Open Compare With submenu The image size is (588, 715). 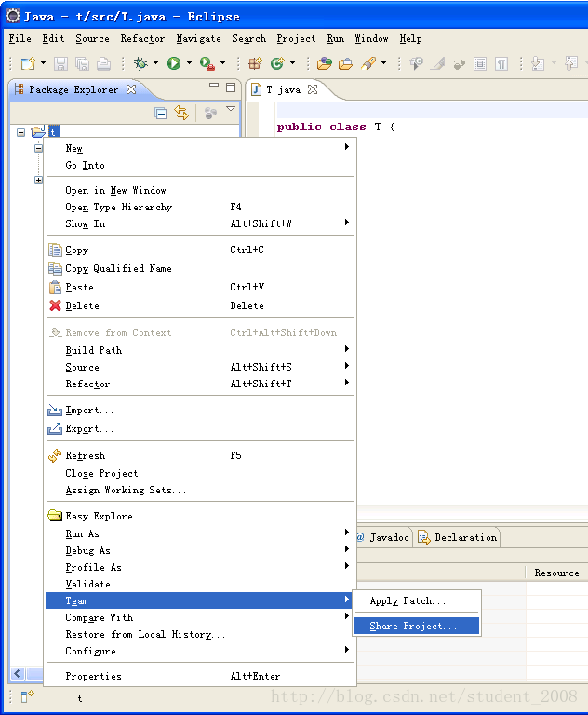tap(200, 617)
